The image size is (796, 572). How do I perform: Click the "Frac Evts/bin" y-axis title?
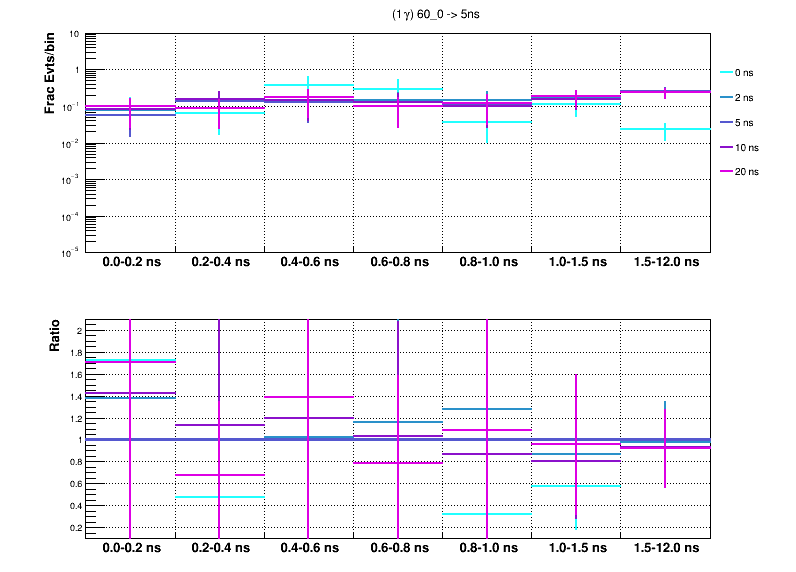tap(50, 74)
